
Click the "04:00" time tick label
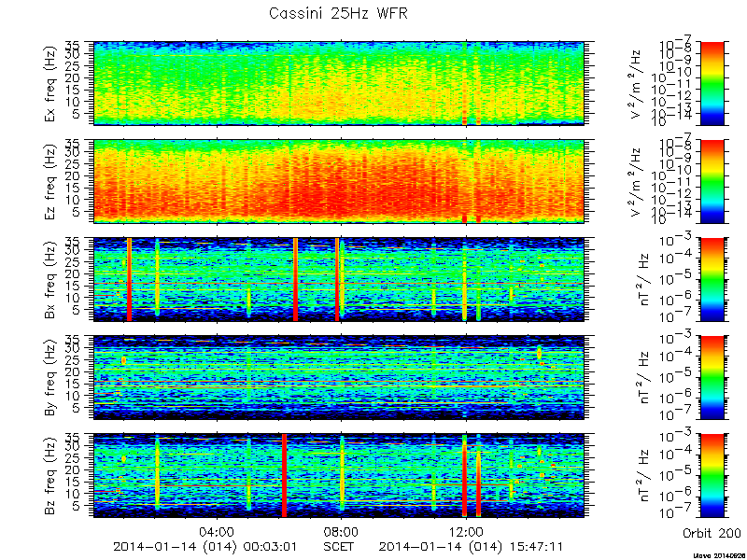point(218,531)
